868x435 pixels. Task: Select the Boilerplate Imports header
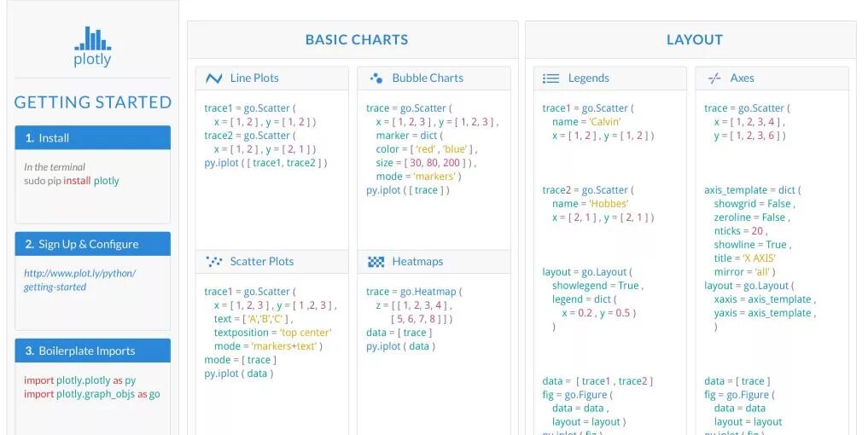92,351
